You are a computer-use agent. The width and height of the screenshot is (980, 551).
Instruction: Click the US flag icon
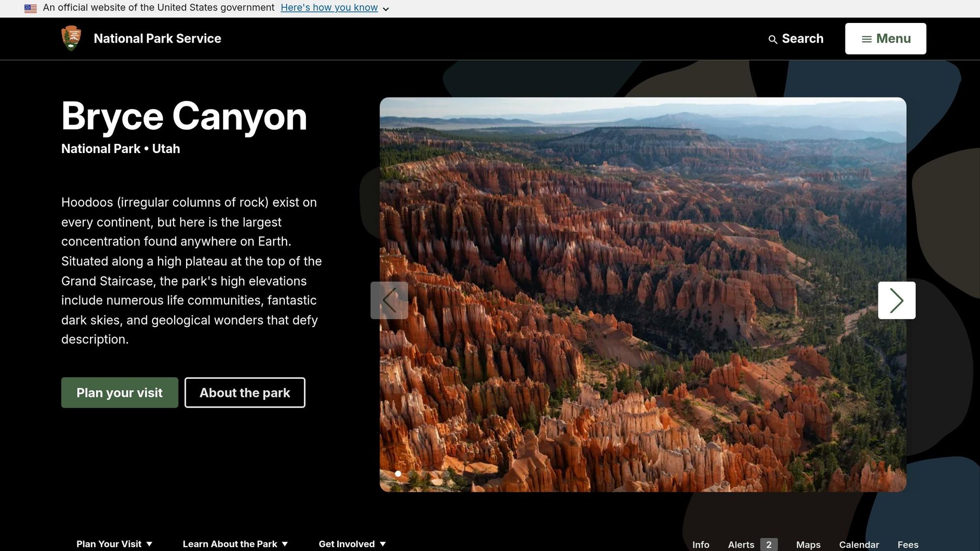[x=31, y=8]
